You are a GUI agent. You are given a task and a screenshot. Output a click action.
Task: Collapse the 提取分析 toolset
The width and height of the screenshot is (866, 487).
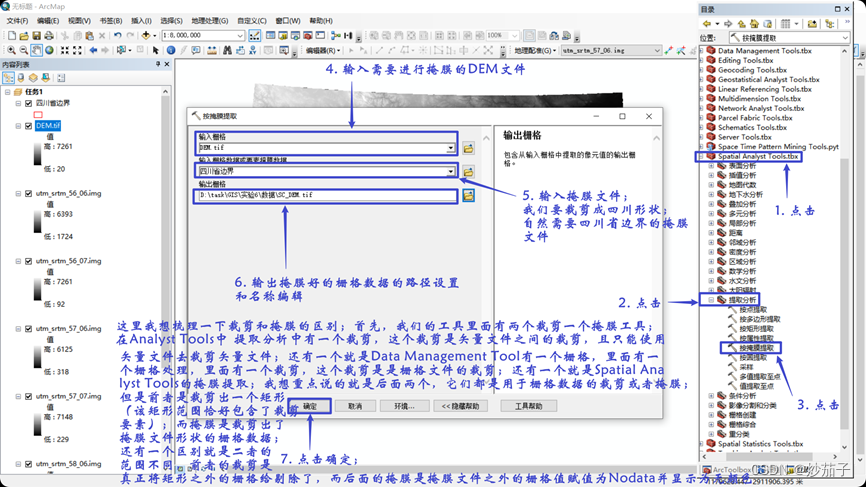711,300
